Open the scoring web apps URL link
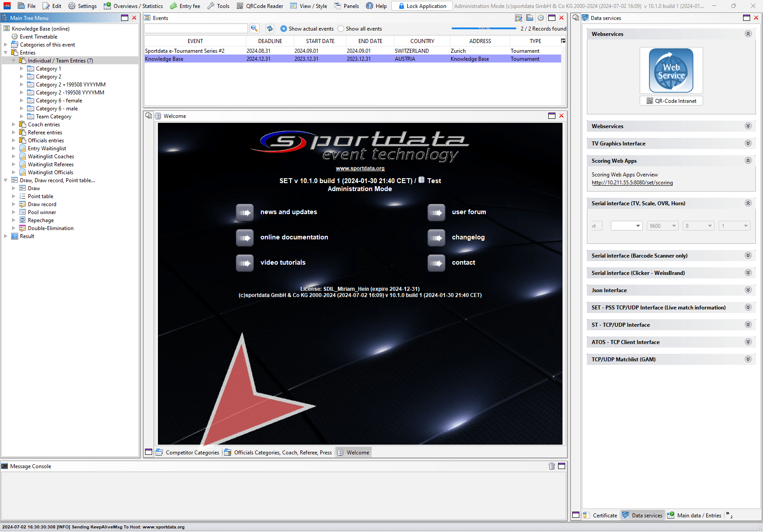The width and height of the screenshot is (763, 532). pyautogui.click(x=632, y=183)
